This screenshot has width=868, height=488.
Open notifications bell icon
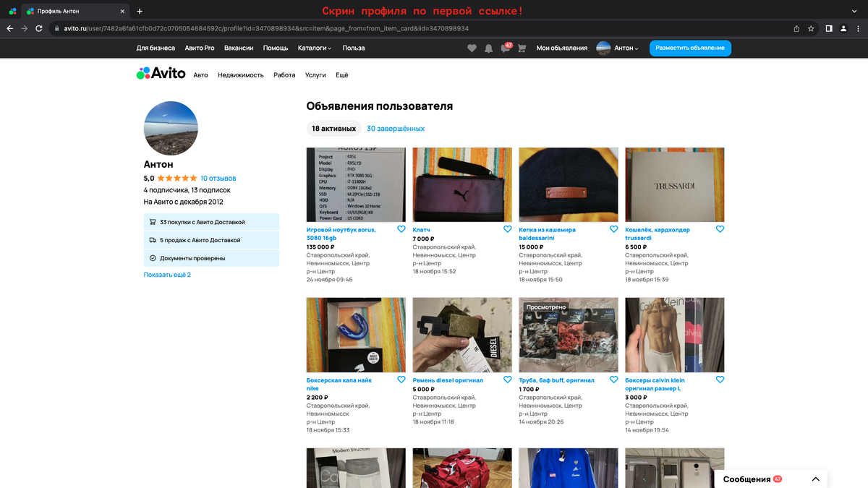488,48
